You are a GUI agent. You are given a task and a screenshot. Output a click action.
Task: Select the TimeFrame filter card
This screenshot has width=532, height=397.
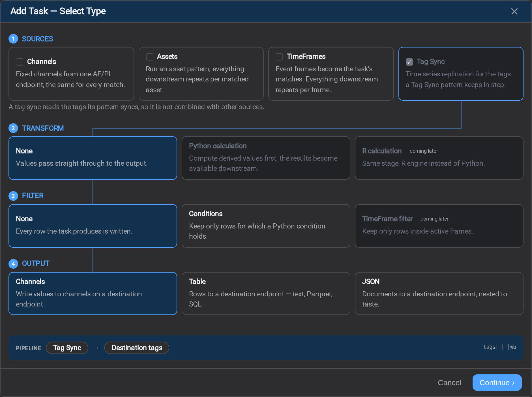[x=439, y=226]
